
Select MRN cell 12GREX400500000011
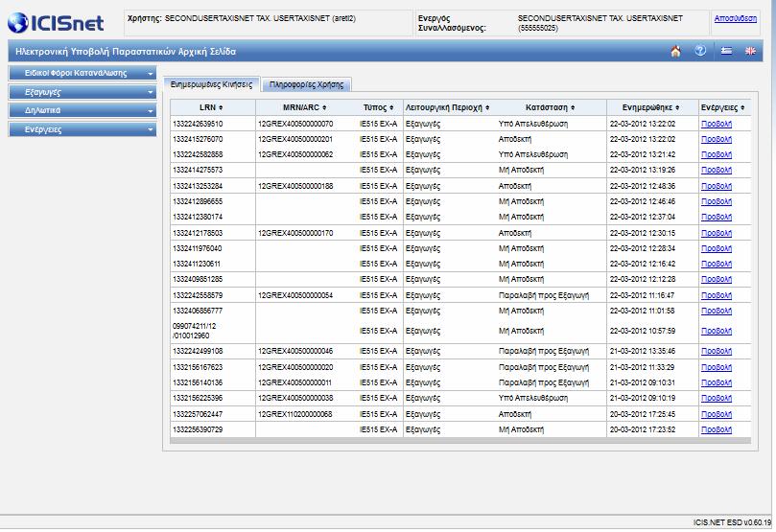pos(295,383)
